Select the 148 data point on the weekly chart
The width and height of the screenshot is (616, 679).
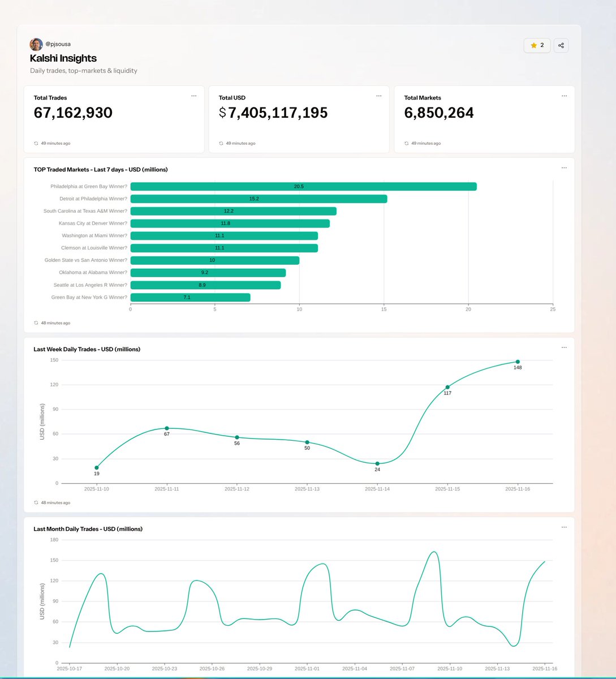point(517,361)
